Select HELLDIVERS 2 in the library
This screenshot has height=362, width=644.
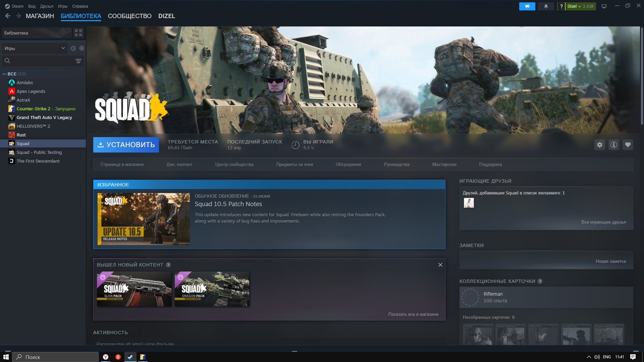(43, 126)
